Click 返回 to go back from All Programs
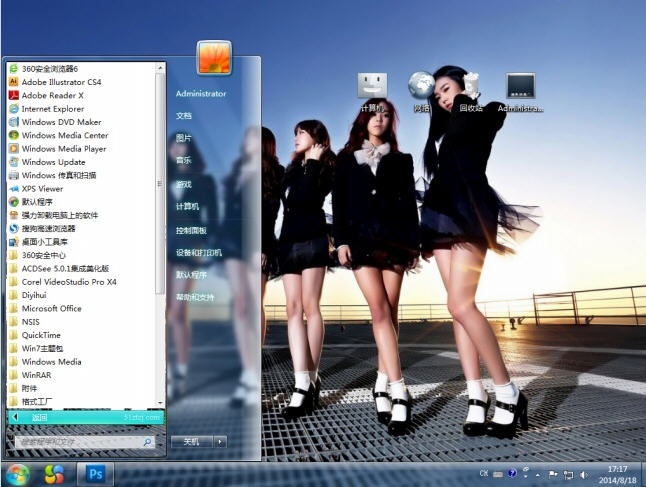This screenshot has height=487, width=646. (86, 417)
